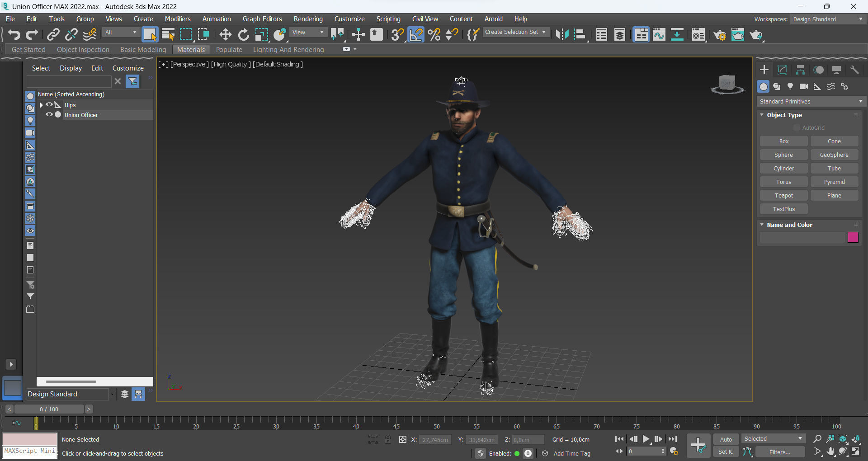Create a Sphere primitive
This screenshot has height=461, width=868.
click(784, 155)
